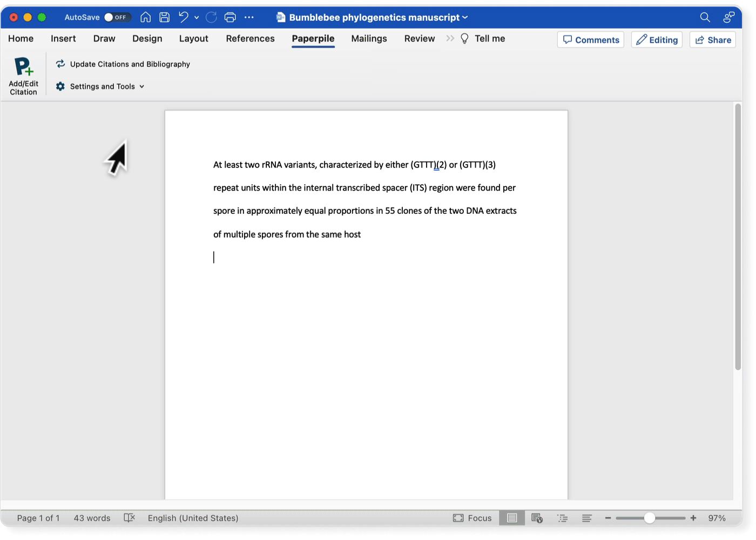Click the Home icon in title bar
756x540 pixels.
pyautogui.click(x=145, y=17)
